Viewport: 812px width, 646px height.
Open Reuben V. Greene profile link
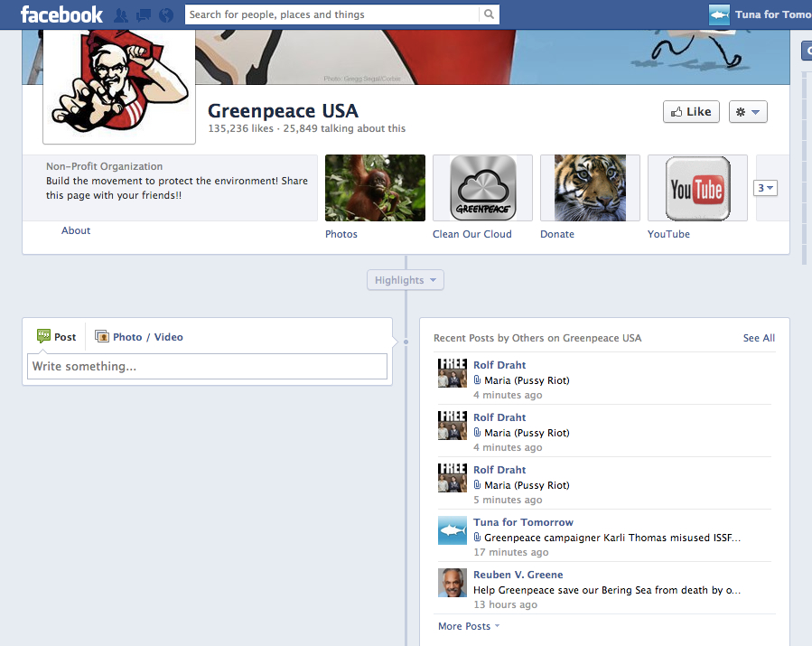(518, 575)
